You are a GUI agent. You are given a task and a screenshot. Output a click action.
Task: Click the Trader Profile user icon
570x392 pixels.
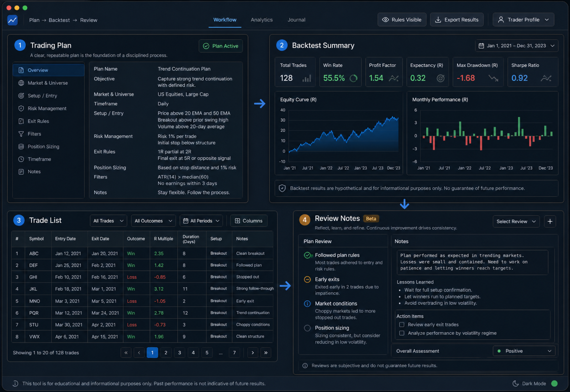(x=501, y=20)
